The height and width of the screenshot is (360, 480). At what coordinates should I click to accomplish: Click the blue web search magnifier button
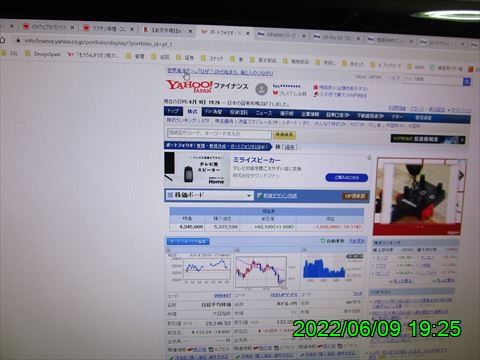click(467, 81)
